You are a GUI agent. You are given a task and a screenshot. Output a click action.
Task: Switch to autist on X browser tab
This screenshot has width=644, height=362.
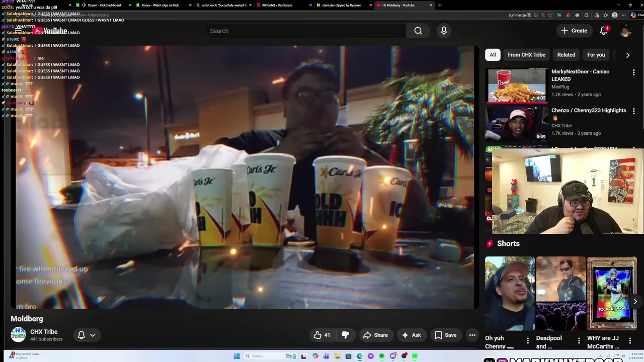click(224, 5)
